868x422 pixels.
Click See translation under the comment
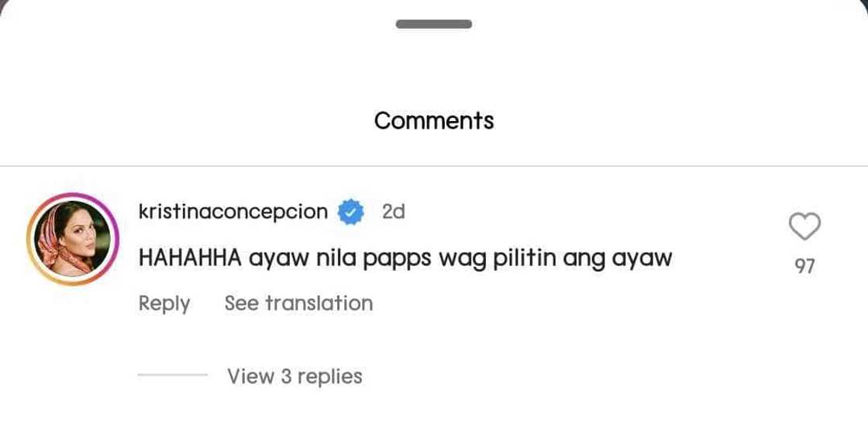(298, 303)
